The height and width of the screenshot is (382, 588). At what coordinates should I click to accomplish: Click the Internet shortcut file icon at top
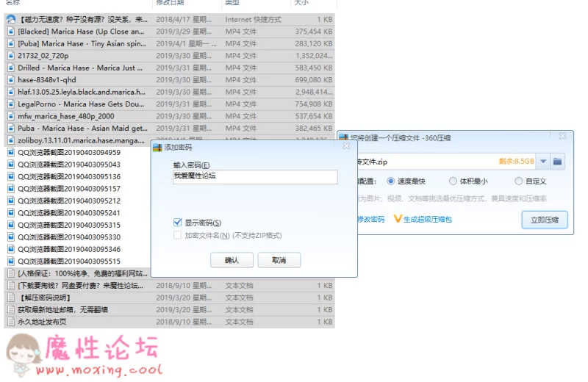pos(11,19)
